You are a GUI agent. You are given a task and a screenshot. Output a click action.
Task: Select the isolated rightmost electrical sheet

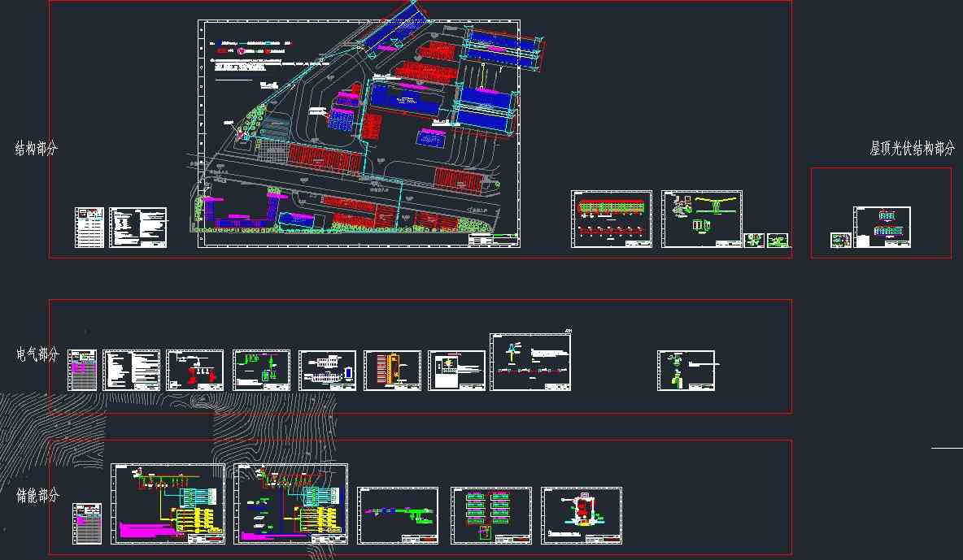[686, 371]
